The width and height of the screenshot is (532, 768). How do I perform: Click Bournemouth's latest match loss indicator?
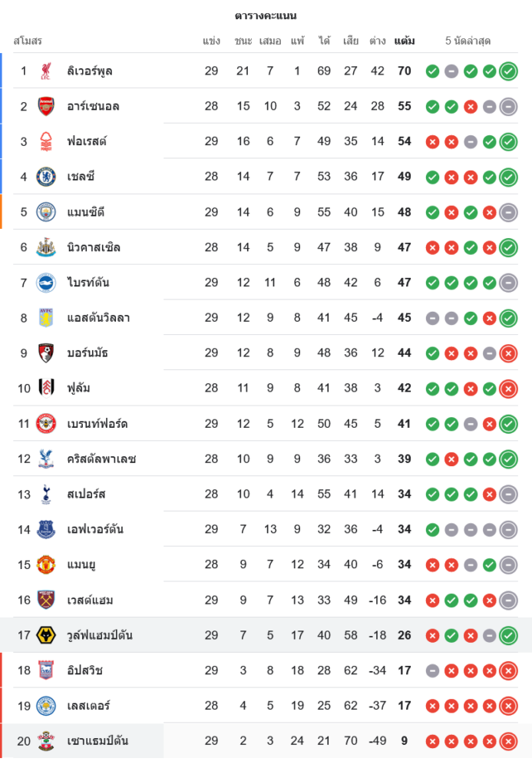pos(508,353)
